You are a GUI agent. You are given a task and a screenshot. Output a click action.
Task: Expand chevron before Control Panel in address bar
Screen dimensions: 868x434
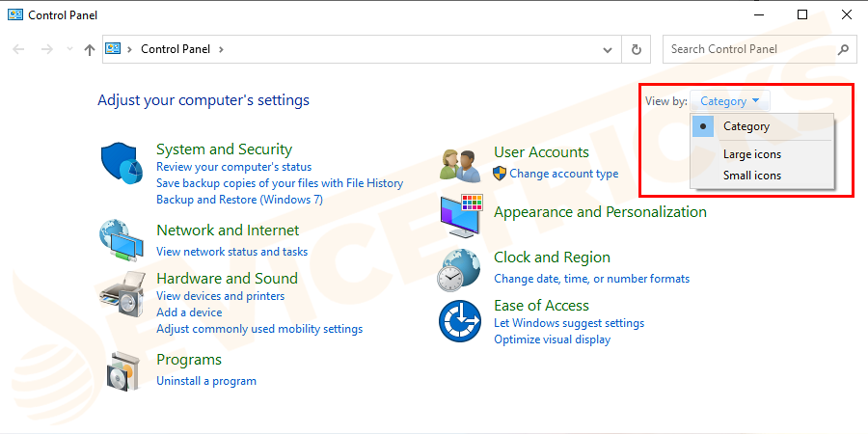pos(129,49)
